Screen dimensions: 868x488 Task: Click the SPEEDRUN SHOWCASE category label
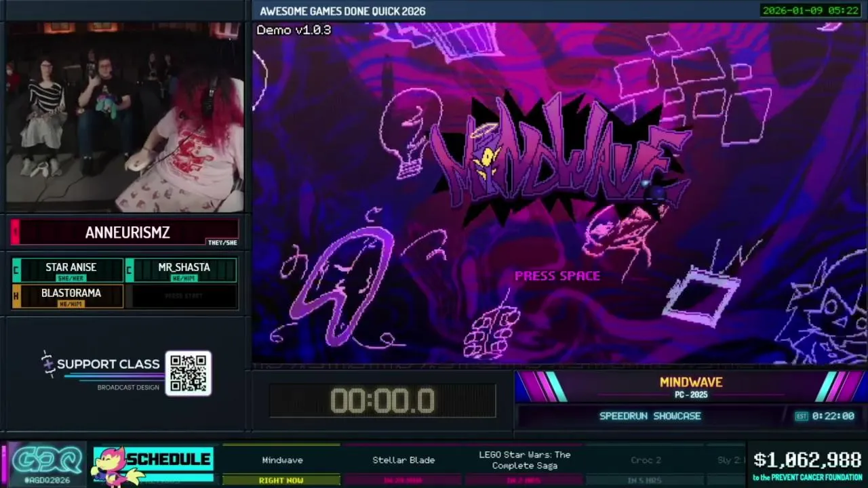point(650,416)
